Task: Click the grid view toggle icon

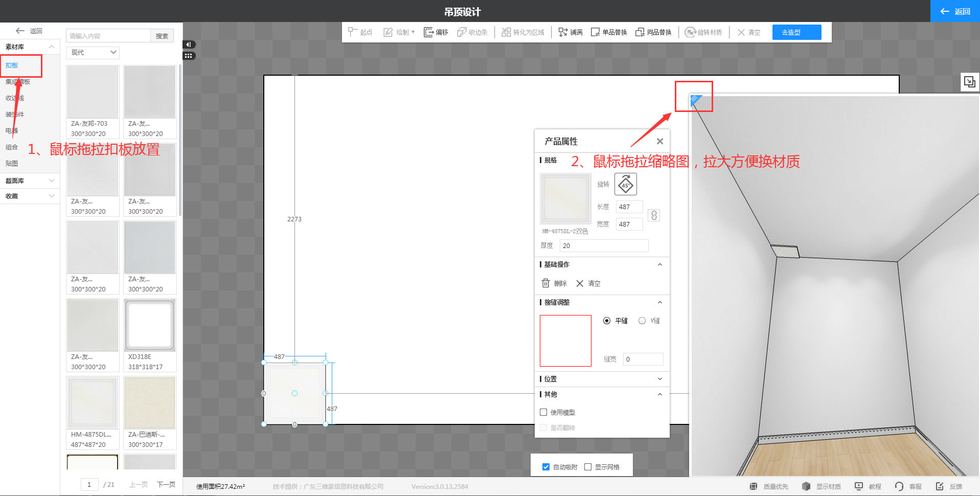Action: coord(189,56)
